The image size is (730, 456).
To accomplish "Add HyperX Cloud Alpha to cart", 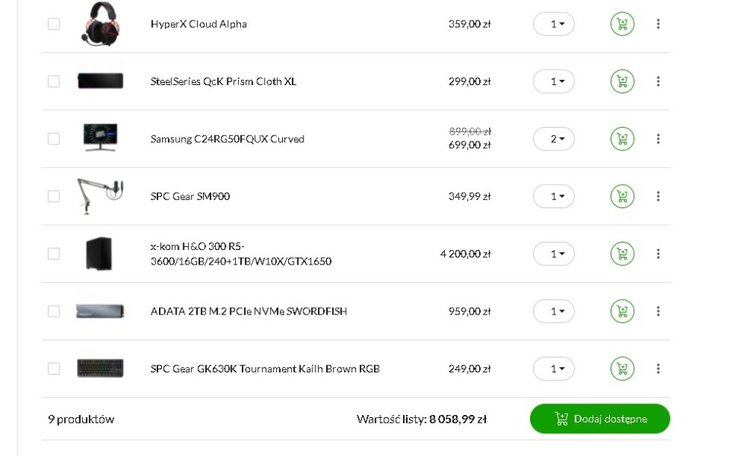I will click(x=622, y=24).
